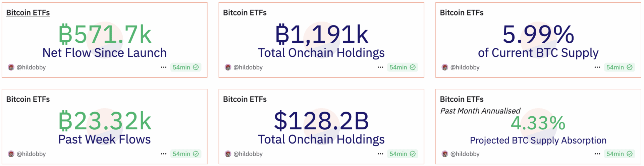Click hildobby avatar on ₿1,191k Total Onchain Holdings card
The image size is (644, 166).
click(x=228, y=67)
